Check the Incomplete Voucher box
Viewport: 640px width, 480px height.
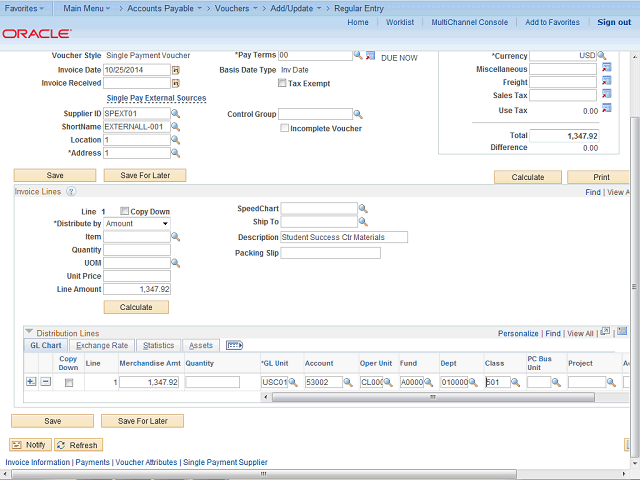point(284,128)
